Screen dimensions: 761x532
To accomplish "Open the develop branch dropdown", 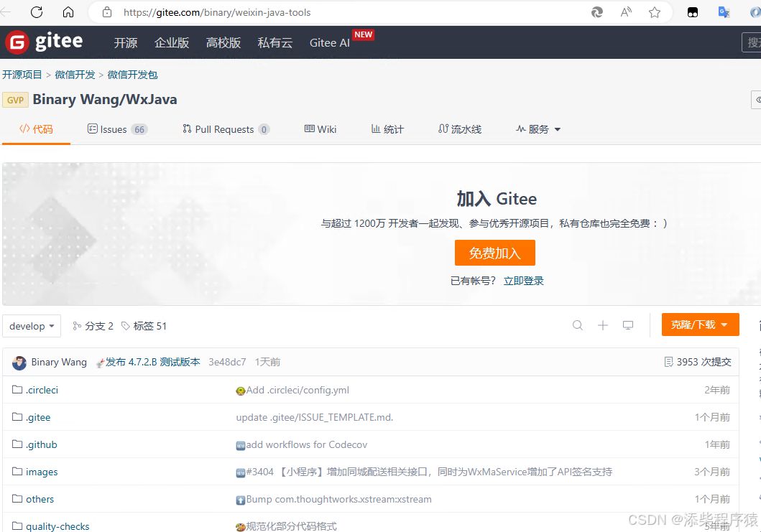I will click(32, 326).
